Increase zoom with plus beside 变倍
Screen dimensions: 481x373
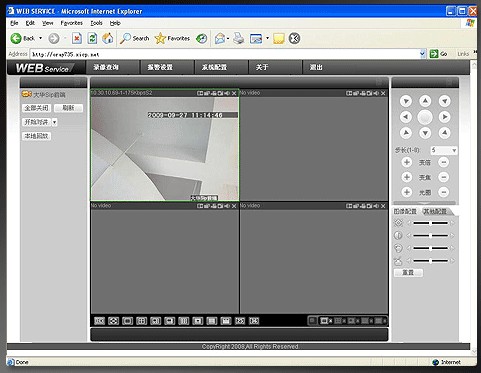(x=407, y=162)
